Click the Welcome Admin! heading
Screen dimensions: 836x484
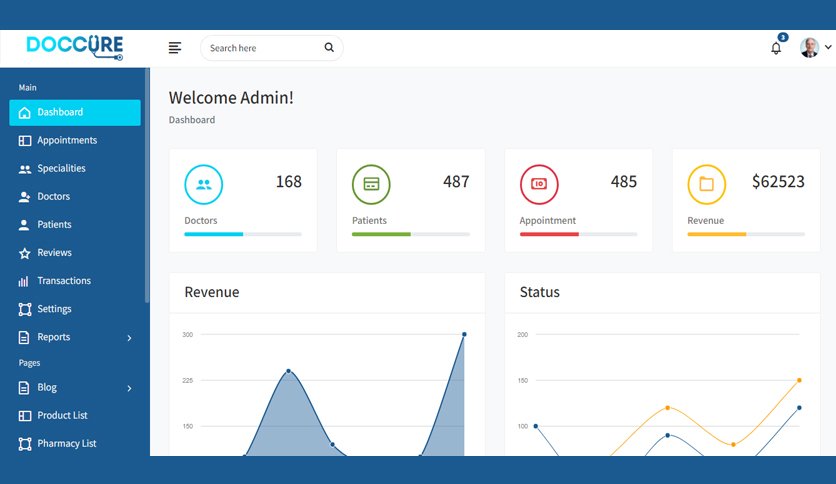click(231, 98)
